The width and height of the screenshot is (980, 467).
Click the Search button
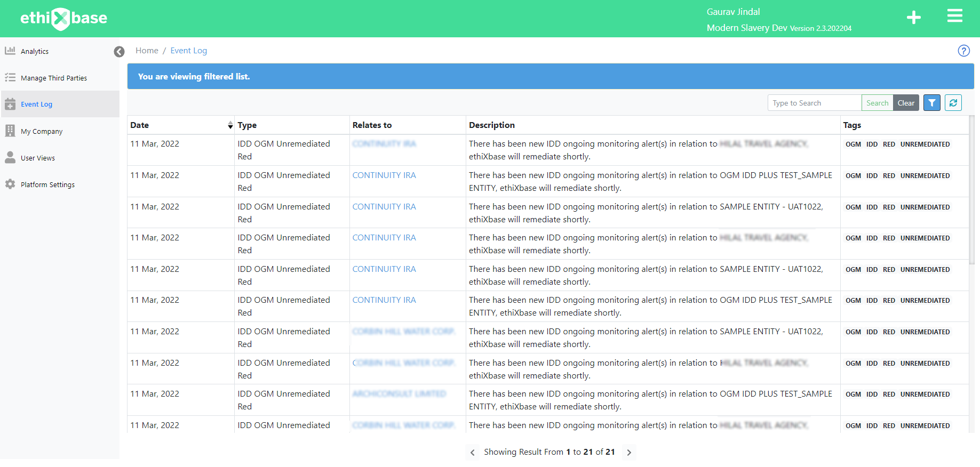click(x=878, y=103)
